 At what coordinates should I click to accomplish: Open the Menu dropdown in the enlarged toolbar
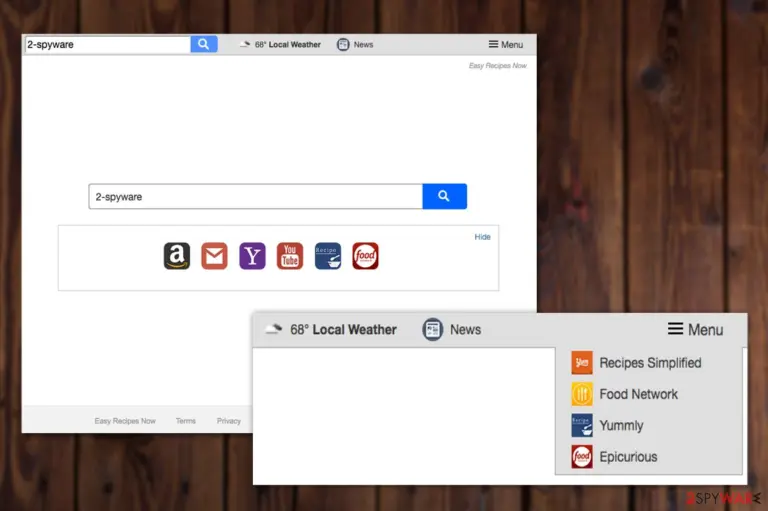click(696, 329)
